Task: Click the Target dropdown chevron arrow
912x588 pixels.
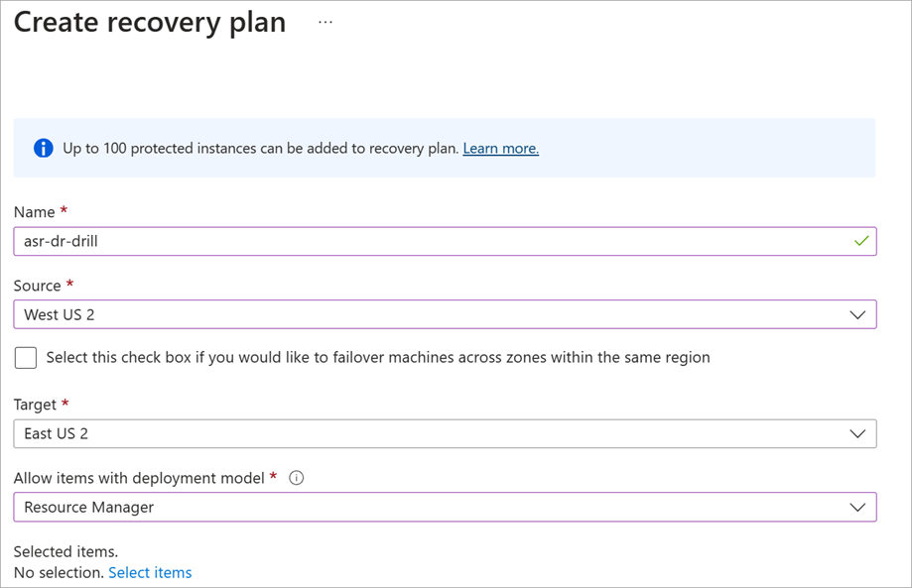Action: [857, 434]
